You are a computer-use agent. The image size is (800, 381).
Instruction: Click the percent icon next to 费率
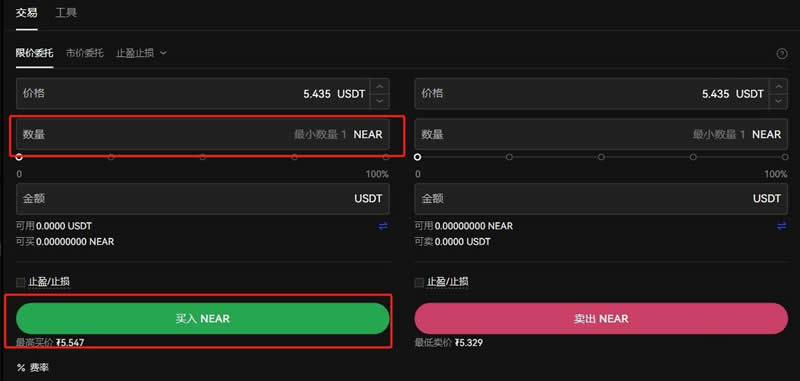(x=21, y=368)
